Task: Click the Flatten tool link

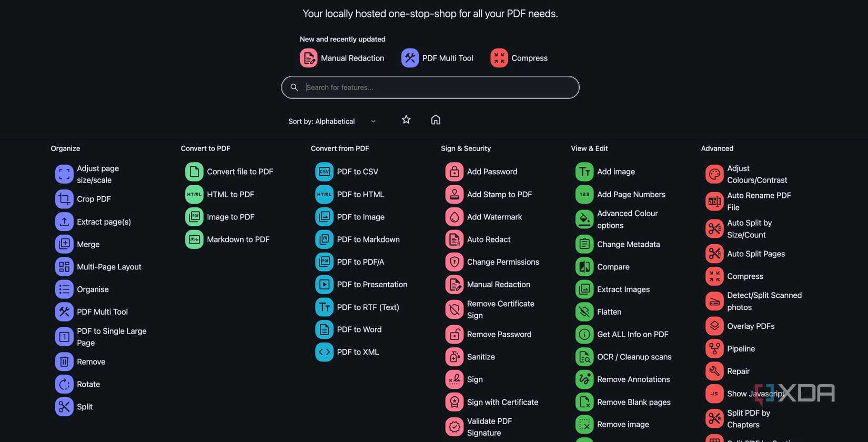Action: [609, 312]
